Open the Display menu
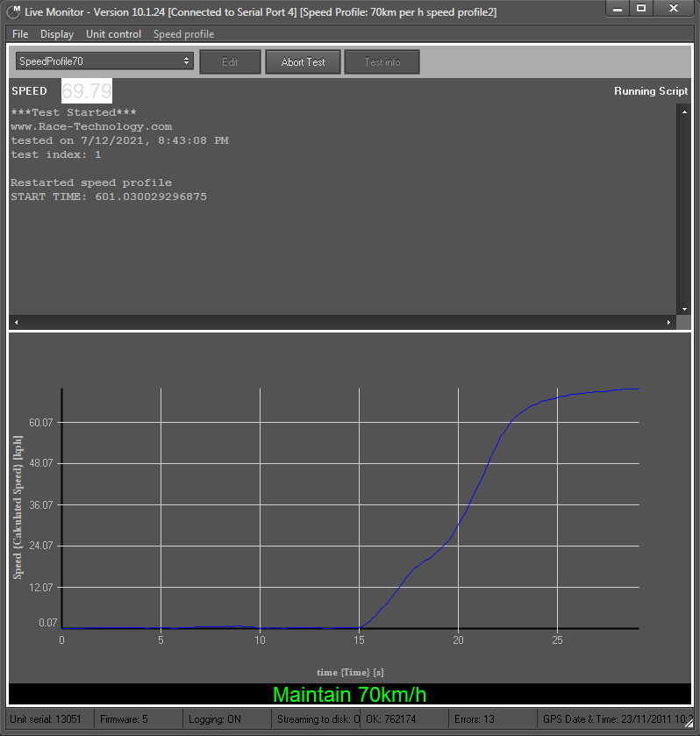Image resolution: width=700 pixels, height=736 pixels. [x=57, y=34]
